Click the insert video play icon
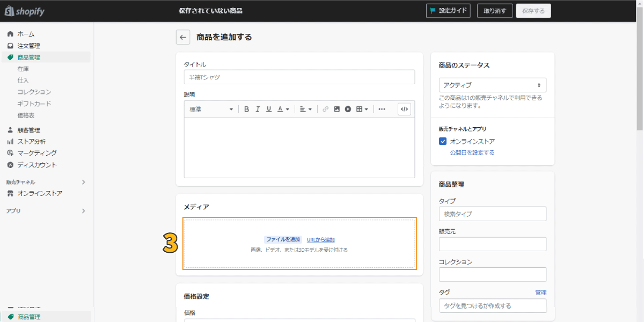This screenshot has height=322, width=644. point(348,109)
